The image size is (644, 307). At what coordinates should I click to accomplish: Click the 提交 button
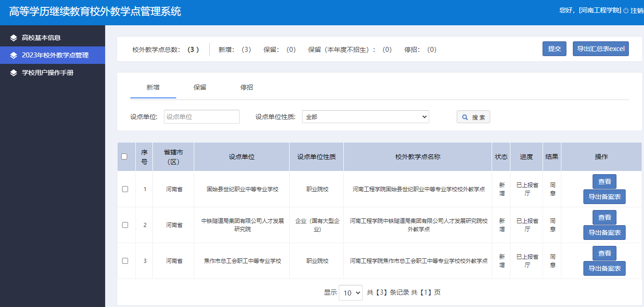pos(554,49)
